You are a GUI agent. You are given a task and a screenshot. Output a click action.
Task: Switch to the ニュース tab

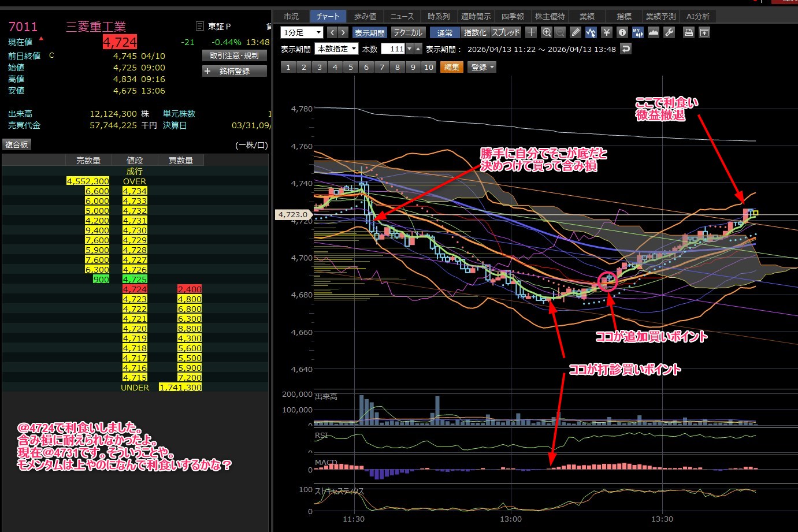tap(402, 16)
